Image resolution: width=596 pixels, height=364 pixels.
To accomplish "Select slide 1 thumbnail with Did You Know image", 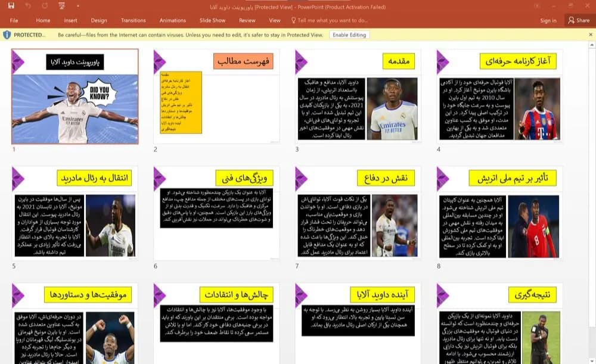I will coord(75,97).
